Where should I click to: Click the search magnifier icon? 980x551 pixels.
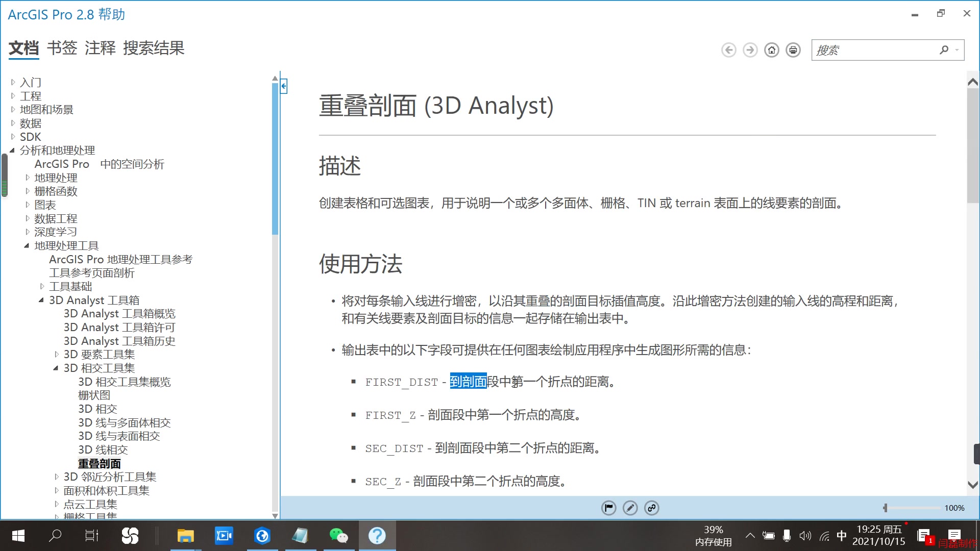coord(943,49)
